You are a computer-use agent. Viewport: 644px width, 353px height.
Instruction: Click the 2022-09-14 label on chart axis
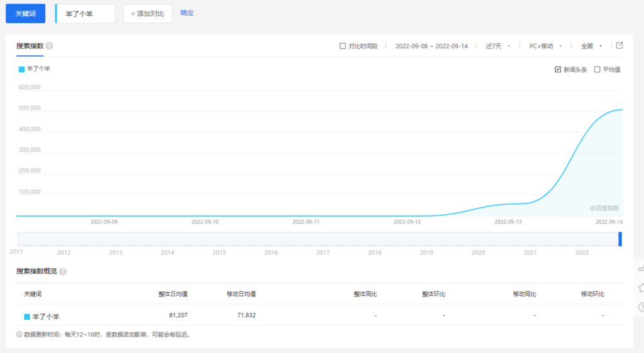(x=609, y=222)
